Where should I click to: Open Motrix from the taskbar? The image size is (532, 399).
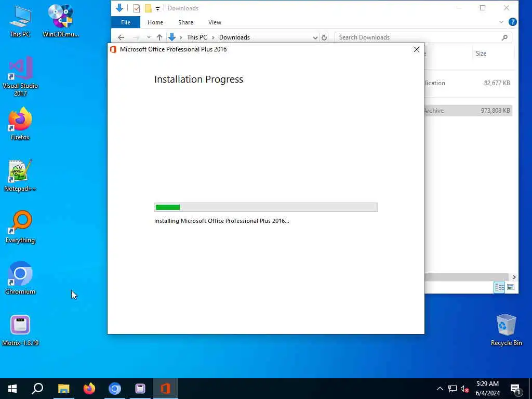point(140,389)
